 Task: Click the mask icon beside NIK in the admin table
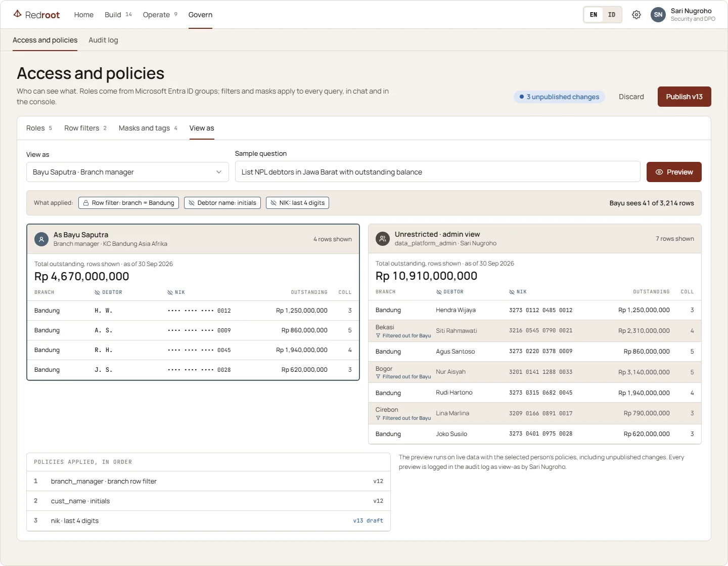coord(512,292)
